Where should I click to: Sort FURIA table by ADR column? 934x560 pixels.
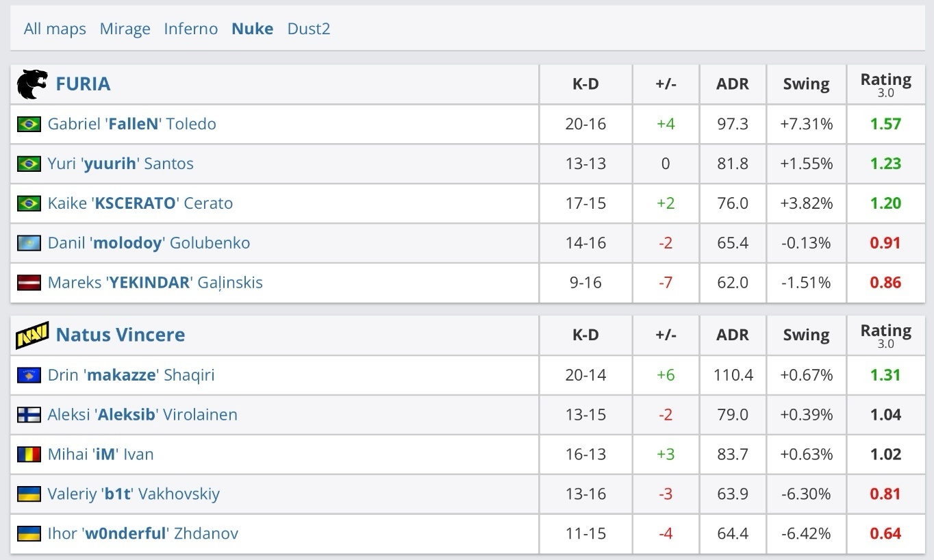tap(732, 84)
